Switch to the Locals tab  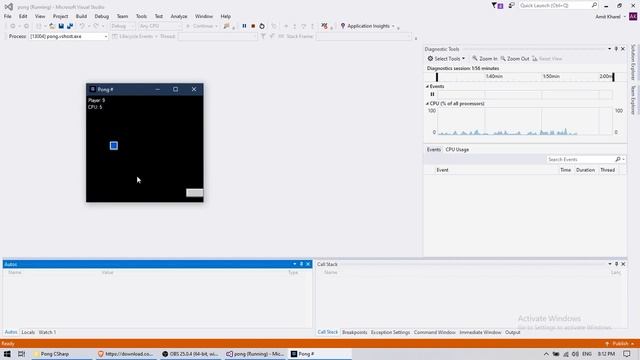coord(28,332)
